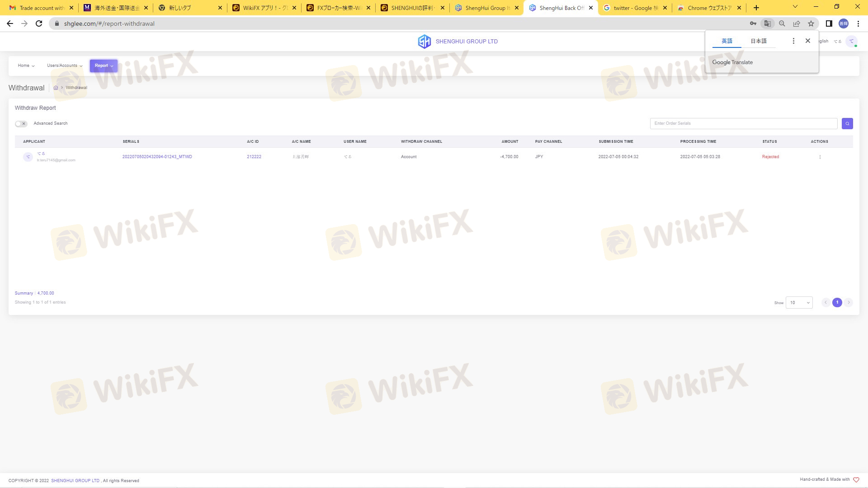Switch to WikiFX アプリ tab

(264, 8)
